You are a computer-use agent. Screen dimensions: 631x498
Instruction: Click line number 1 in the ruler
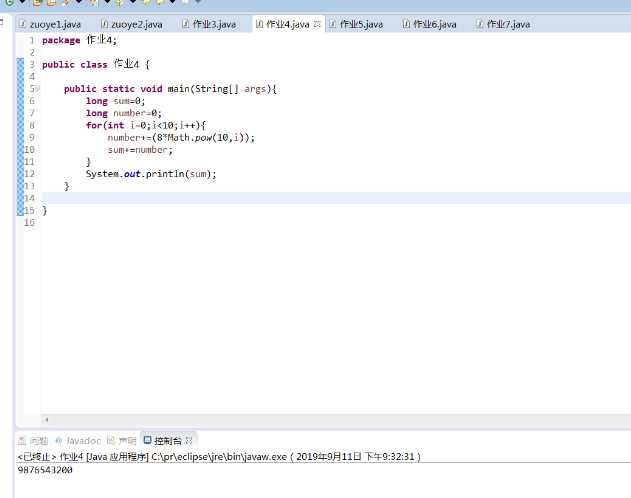pos(32,40)
